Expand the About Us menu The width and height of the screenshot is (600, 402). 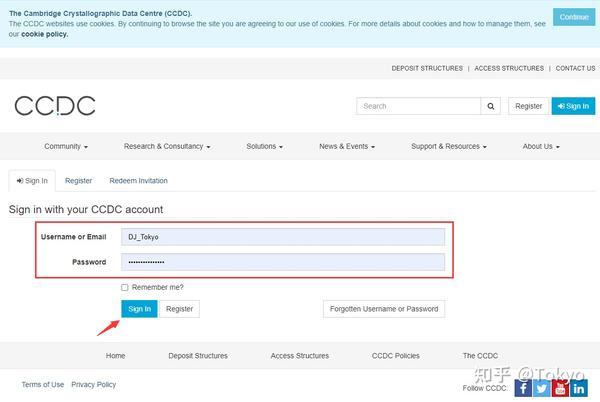(x=541, y=146)
